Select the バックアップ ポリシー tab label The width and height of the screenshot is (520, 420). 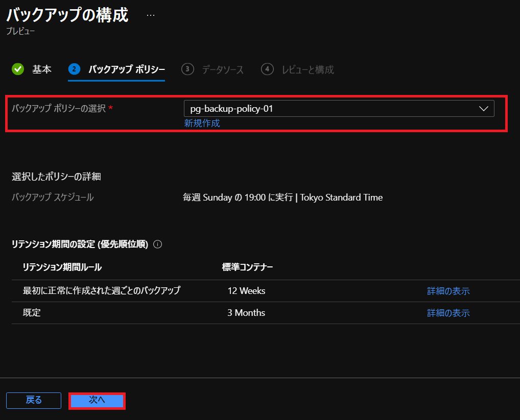coord(126,70)
